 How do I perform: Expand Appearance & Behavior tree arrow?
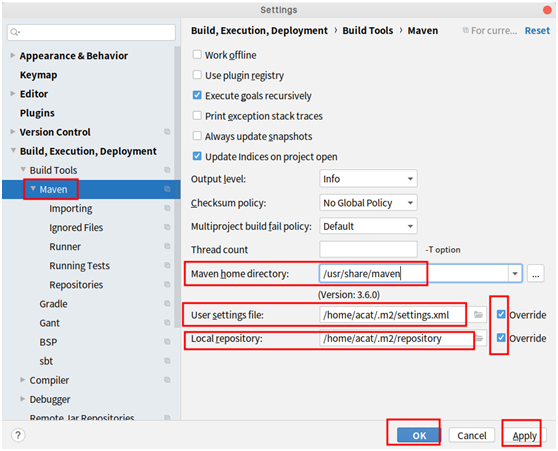click(12, 55)
